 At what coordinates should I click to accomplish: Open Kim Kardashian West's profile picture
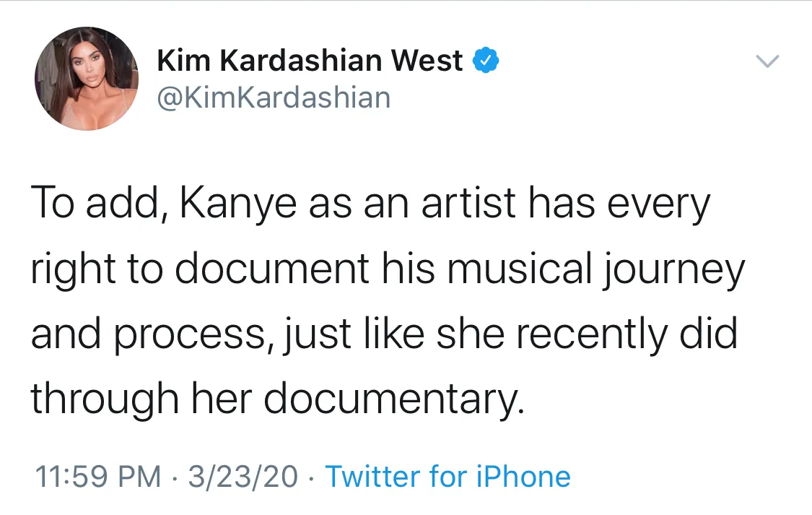click(x=86, y=79)
